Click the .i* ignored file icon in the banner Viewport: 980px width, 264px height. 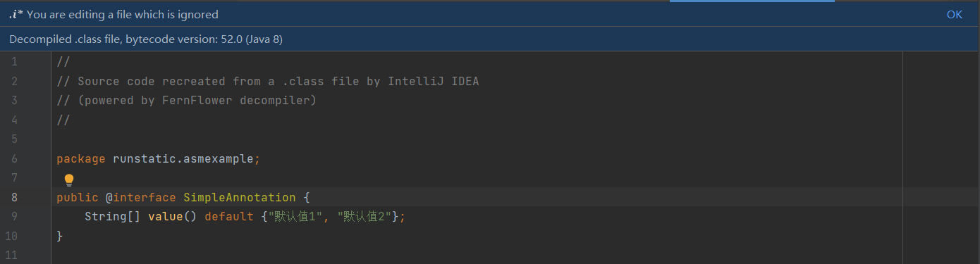coord(16,14)
